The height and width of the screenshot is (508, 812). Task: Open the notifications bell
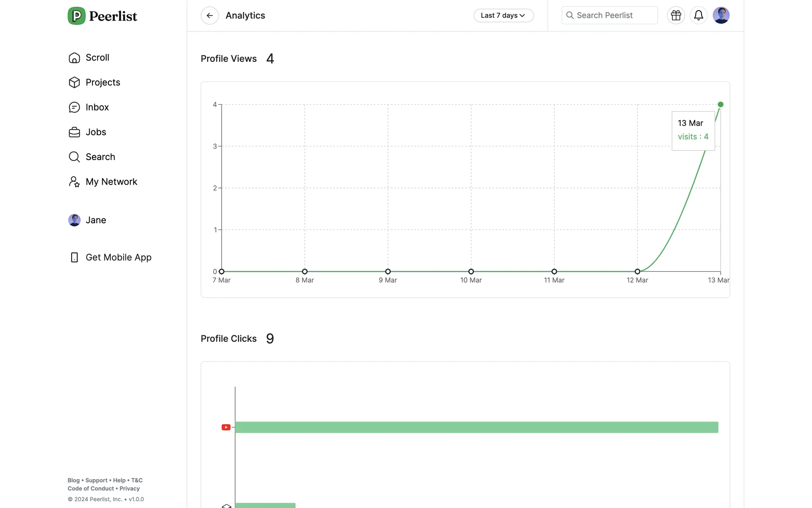pyautogui.click(x=698, y=16)
